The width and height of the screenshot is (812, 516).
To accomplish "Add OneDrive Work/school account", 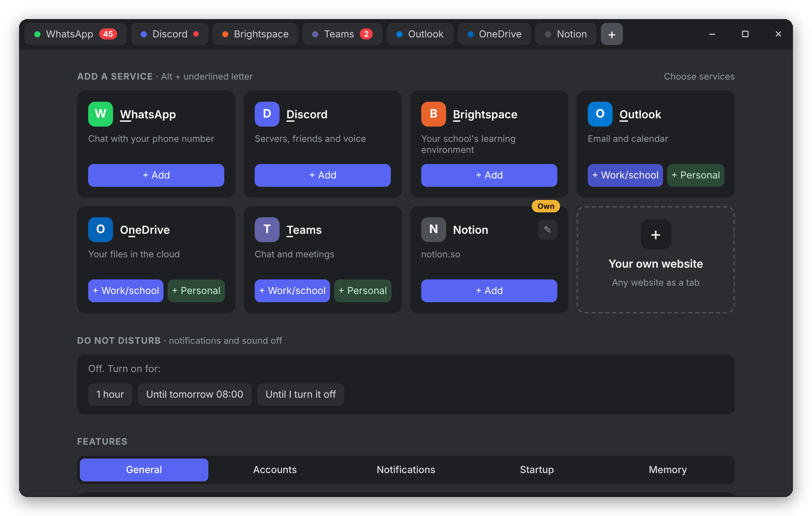I will (x=126, y=290).
